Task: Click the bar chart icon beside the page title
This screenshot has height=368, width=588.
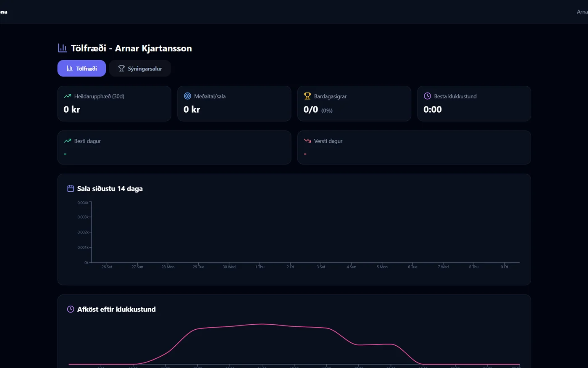Action: coord(63,48)
